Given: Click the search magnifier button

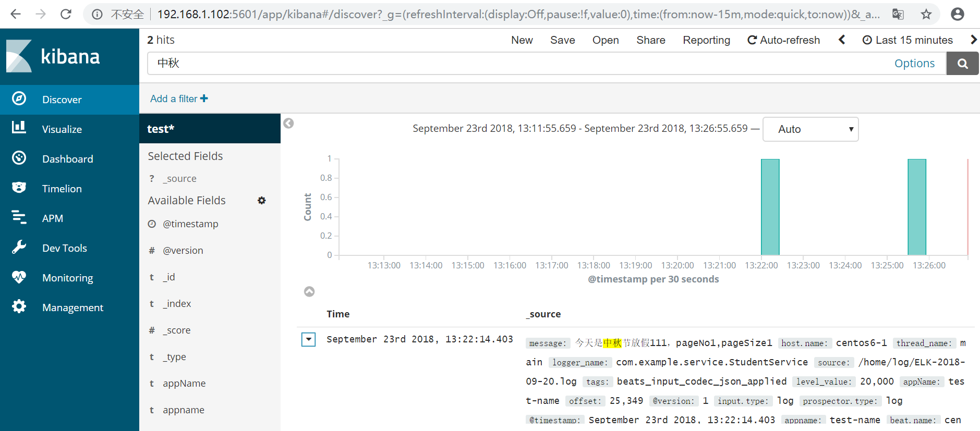Looking at the screenshot, I should (963, 64).
